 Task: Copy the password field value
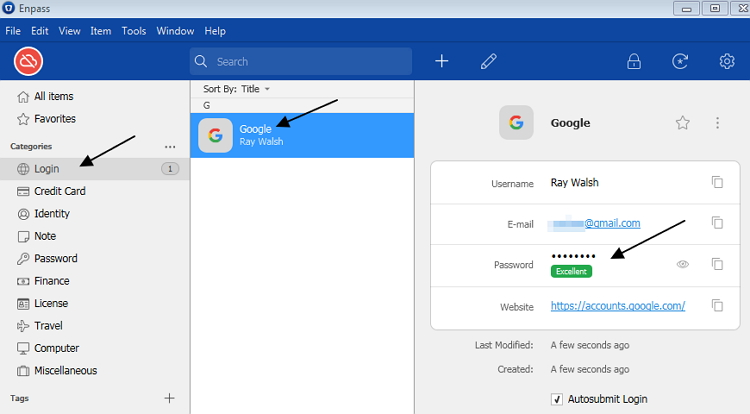tap(717, 264)
